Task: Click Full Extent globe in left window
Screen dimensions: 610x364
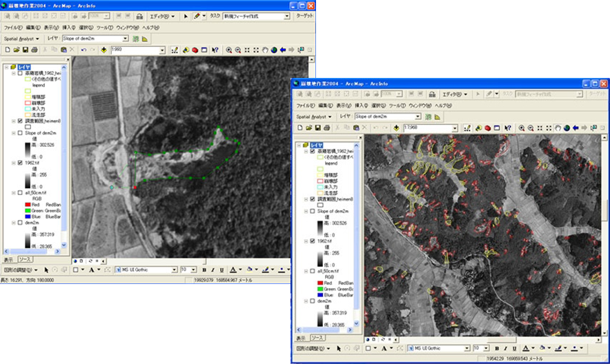Action: (274, 50)
